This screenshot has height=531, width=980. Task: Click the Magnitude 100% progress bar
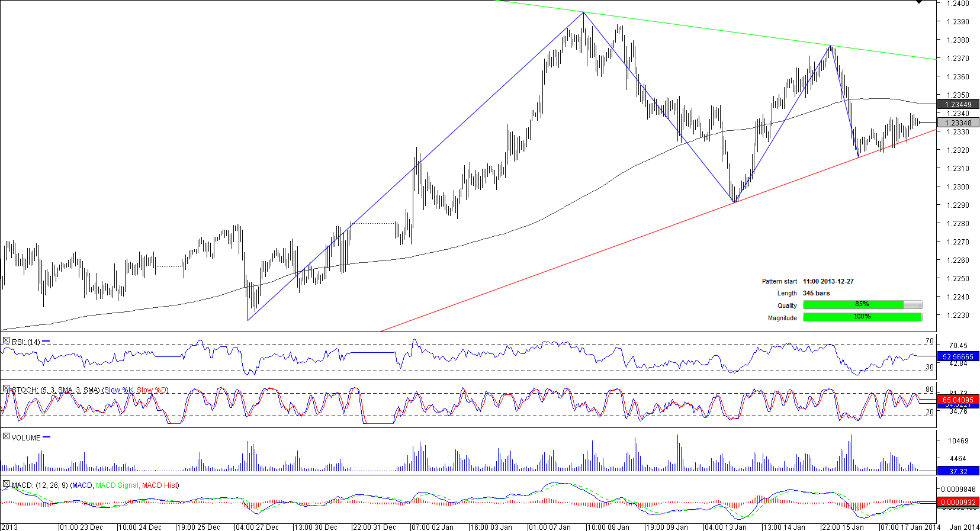pyautogui.click(x=862, y=317)
